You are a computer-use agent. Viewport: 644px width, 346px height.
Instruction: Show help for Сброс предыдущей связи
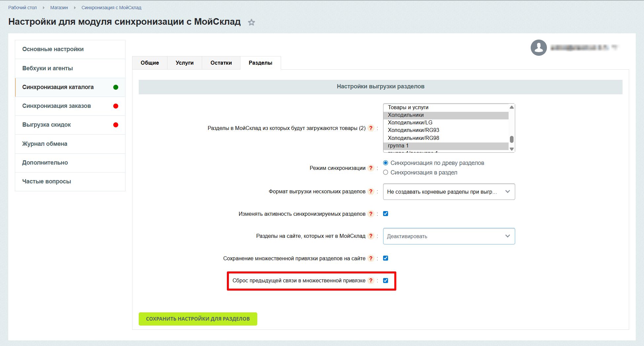(x=371, y=280)
